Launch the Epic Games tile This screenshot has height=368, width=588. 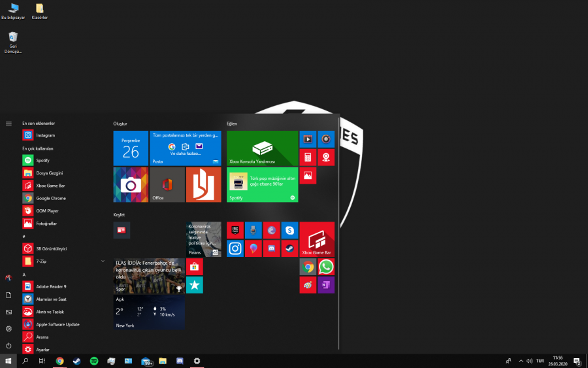pyautogui.click(x=235, y=230)
